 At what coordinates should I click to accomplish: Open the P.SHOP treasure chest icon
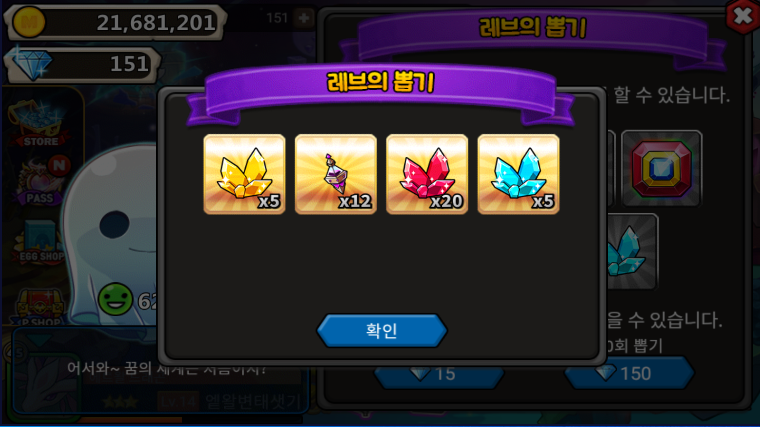(40, 305)
